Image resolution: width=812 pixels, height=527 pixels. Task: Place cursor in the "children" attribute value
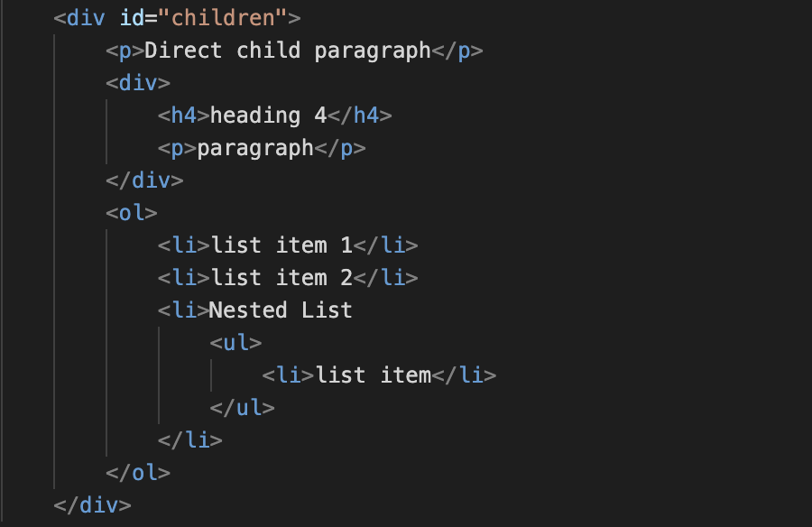click(x=223, y=18)
